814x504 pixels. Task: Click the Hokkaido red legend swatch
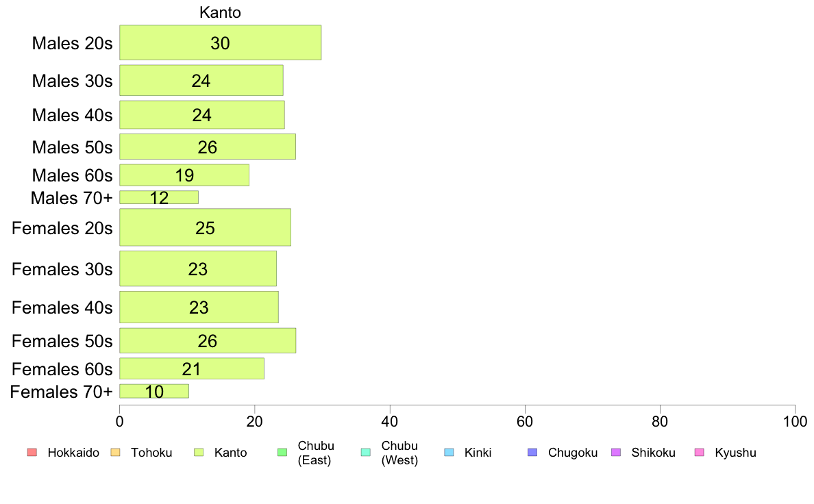click(x=32, y=453)
